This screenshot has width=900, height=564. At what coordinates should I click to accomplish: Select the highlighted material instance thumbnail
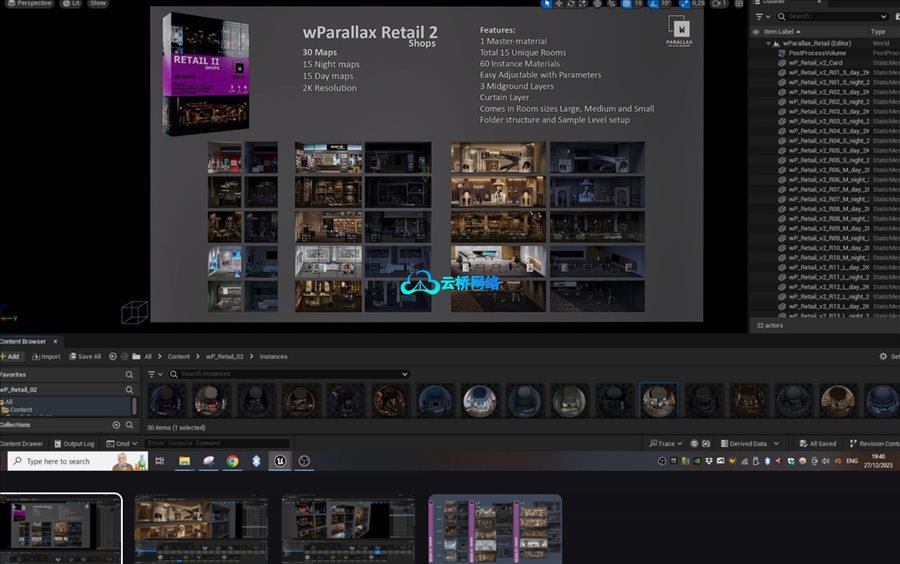658,400
